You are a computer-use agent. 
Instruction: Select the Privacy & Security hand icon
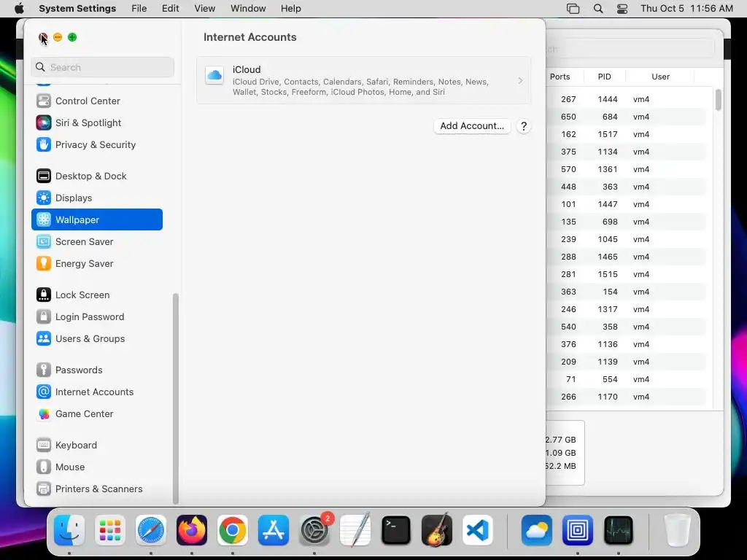pos(43,145)
